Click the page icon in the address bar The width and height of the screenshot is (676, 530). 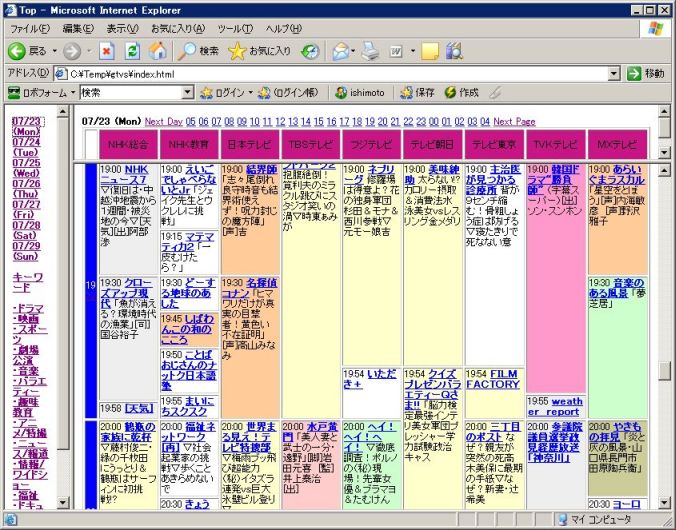(61, 74)
